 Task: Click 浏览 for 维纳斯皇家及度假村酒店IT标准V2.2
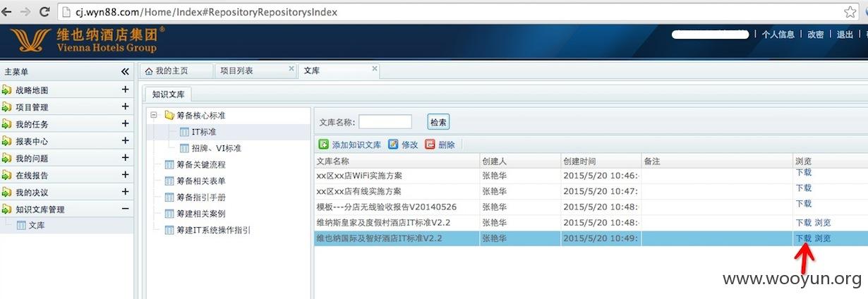tap(823, 223)
